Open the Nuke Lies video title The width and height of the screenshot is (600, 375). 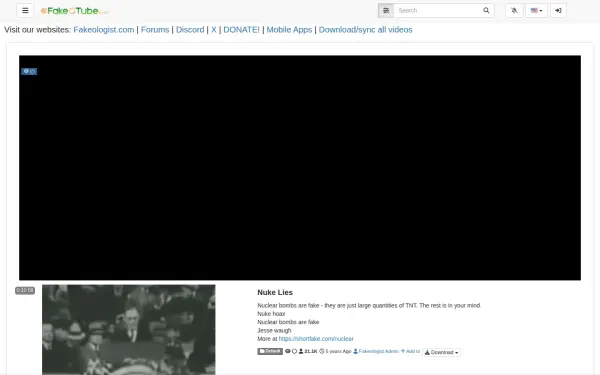click(x=275, y=292)
